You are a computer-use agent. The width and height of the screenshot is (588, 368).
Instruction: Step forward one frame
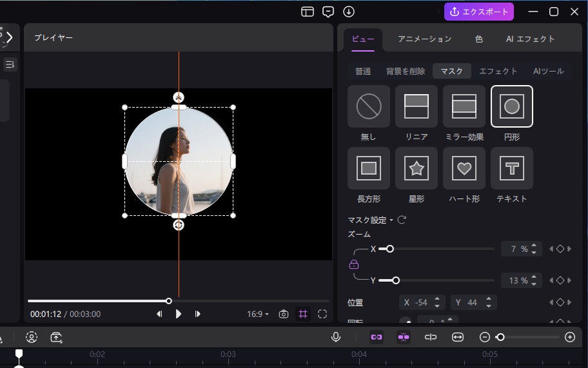[197, 314]
